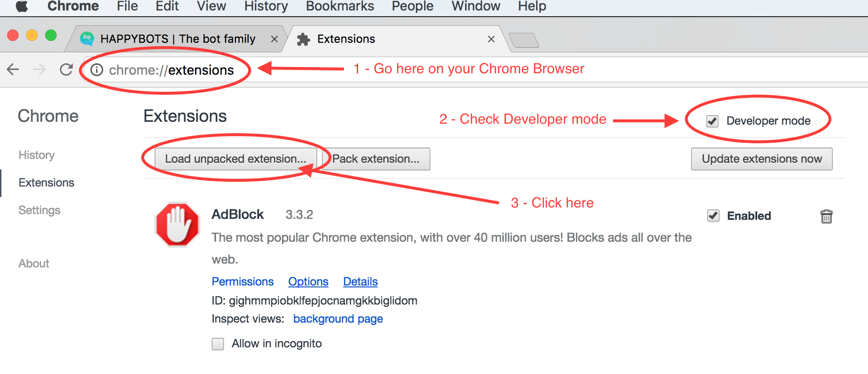Click the forward navigation arrow
This screenshot has width=868, height=374.
click(x=39, y=70)
